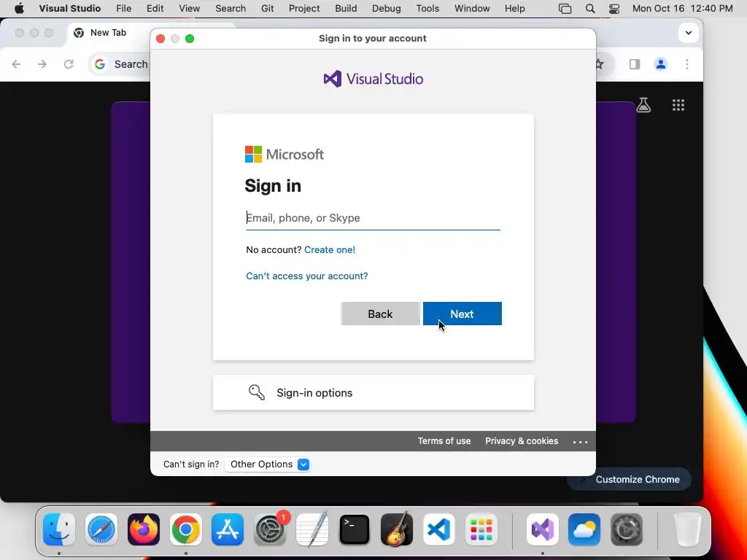This screenshot has width=747, height=560.
Task: Open the Visual Studio application menu
Action: [69, 9]
